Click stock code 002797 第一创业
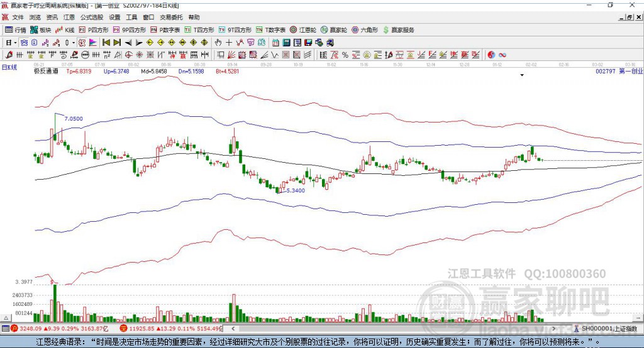The image size is (644, 348). pos(619,71)
